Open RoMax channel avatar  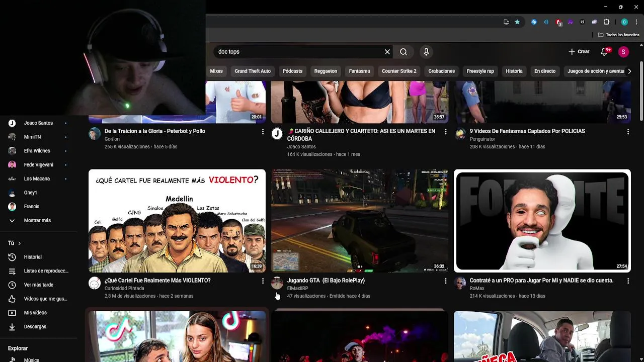(x=460, y=283)
